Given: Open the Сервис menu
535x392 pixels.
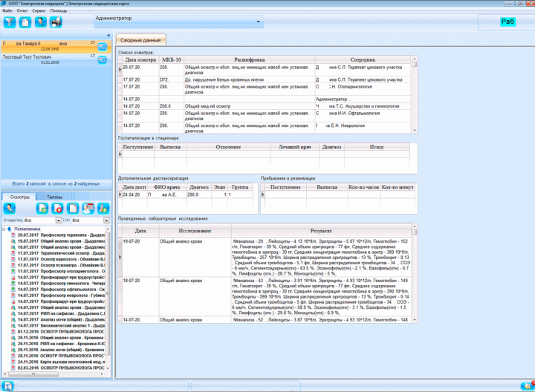Looking at the screenshot, I should 39,10.
